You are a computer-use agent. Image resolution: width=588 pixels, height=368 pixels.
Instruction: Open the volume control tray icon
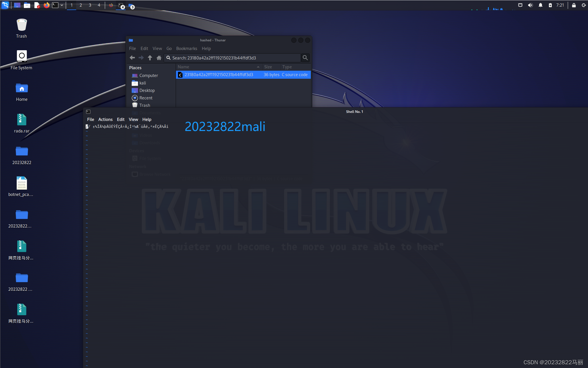point(530,5)
